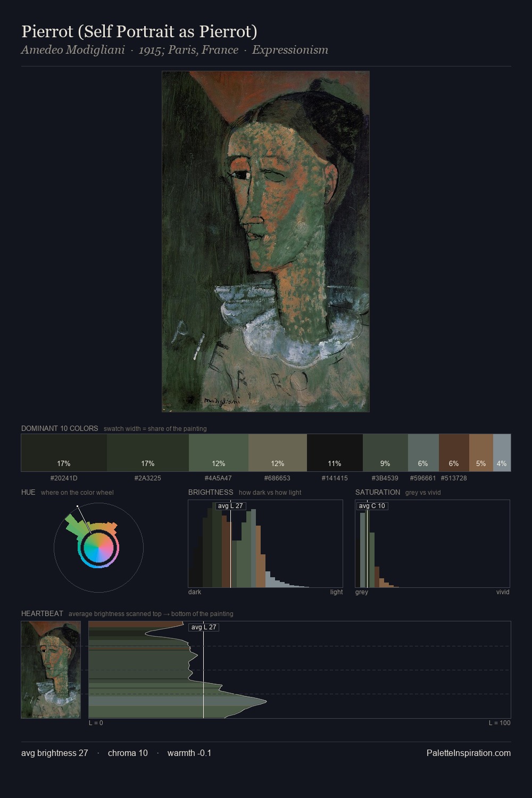
Task: Open PaletteInspiration.com link
Action: 469,753
